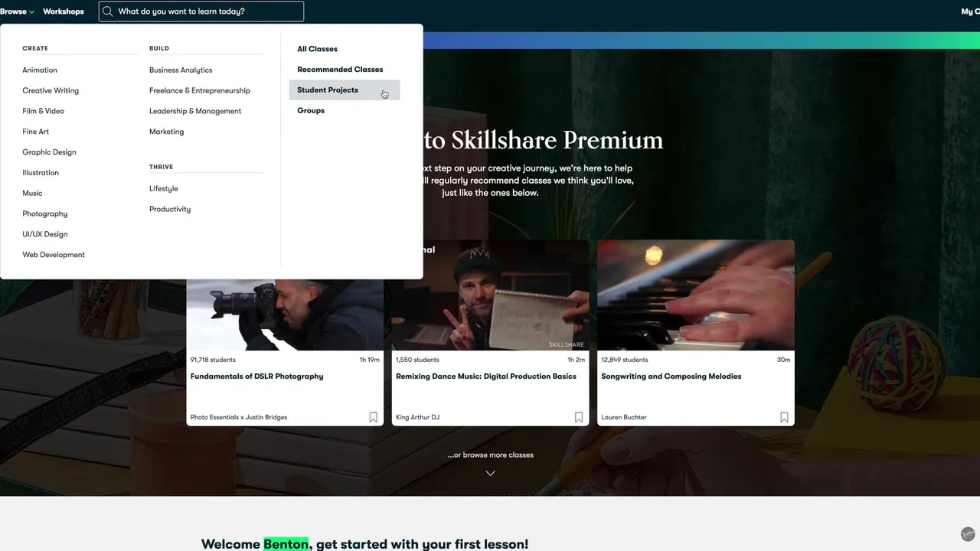Click the '12,849 students' count
The width and height of the screenshot is (980, 551).
tap(625, 360)
